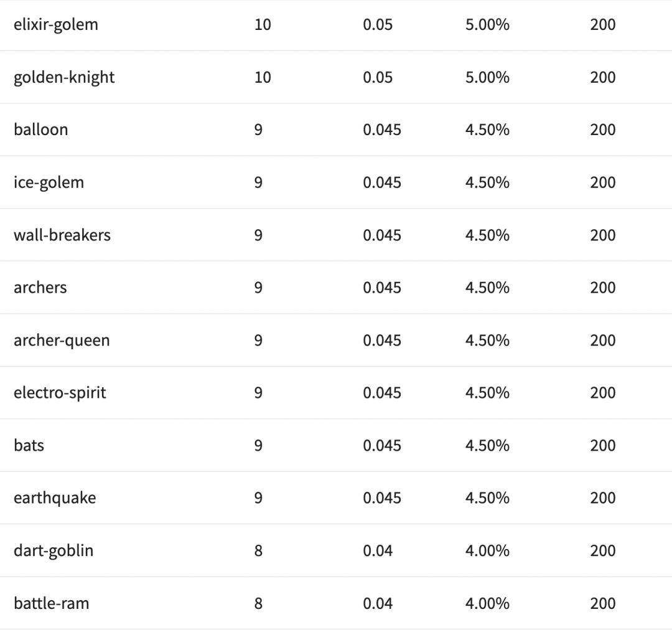
Task: Click the dart-goblin row label
Action: [x=54, y=551]
